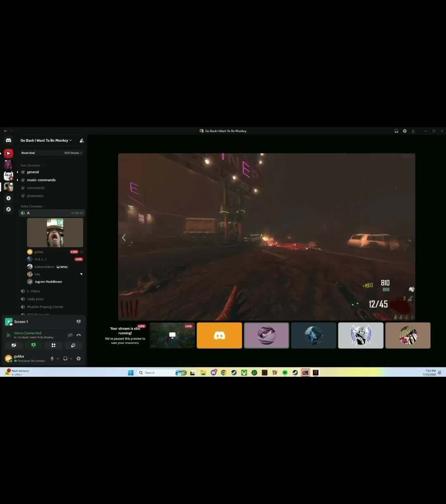The image size is (446, 504).
Task: Open headphone output options chevron
Action: coord(71,359)
